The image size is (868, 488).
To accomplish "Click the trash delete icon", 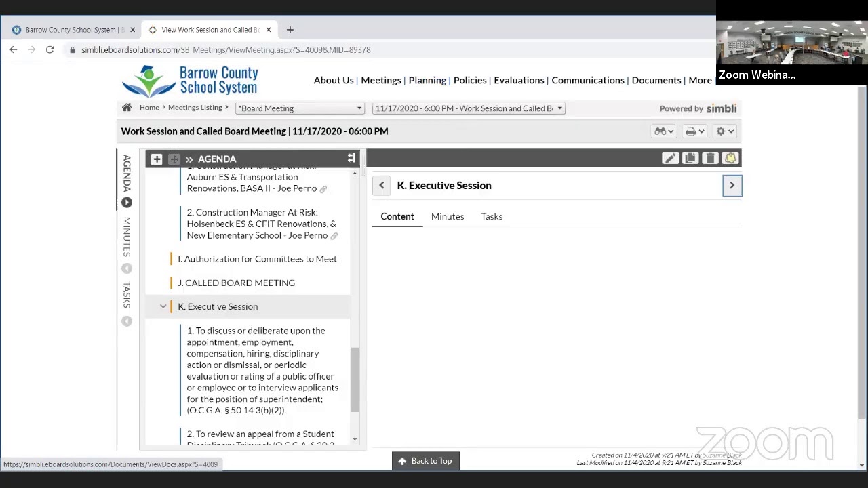I will tap(710, 158).
